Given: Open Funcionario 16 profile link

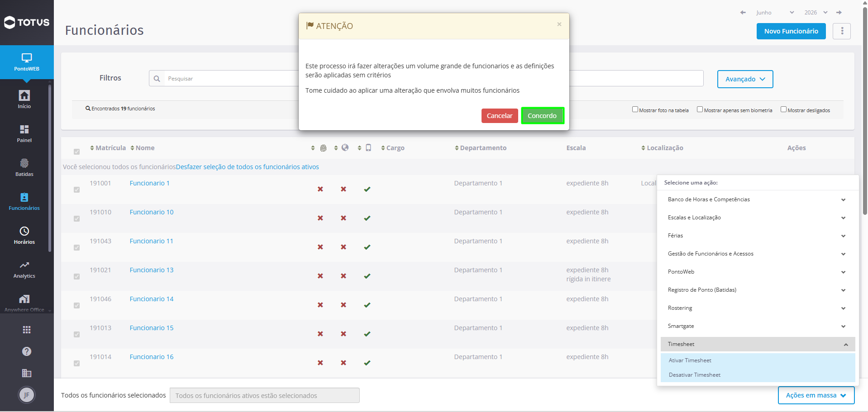Looking at the screenshot, I should (152, 357).
